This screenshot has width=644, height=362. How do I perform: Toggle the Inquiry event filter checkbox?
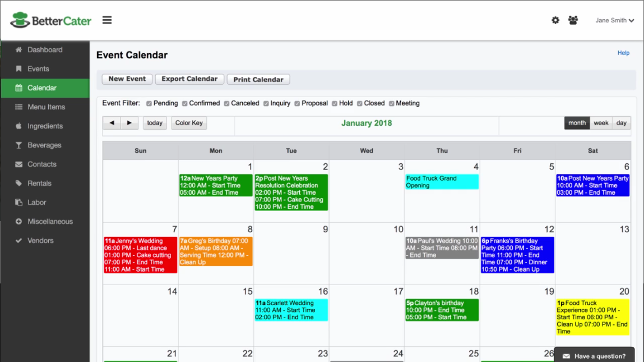[x=266, y=104]
